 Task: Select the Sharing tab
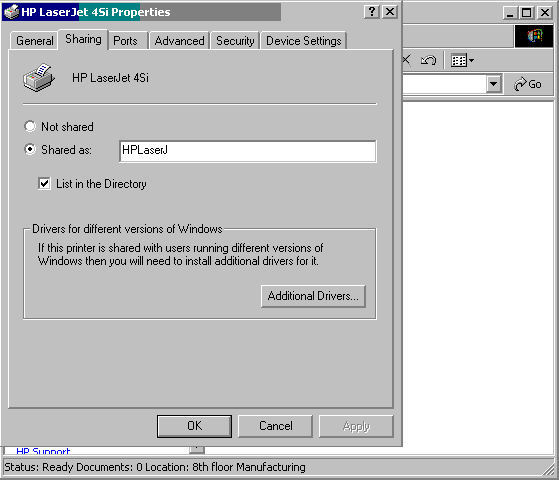coord(83,39)
